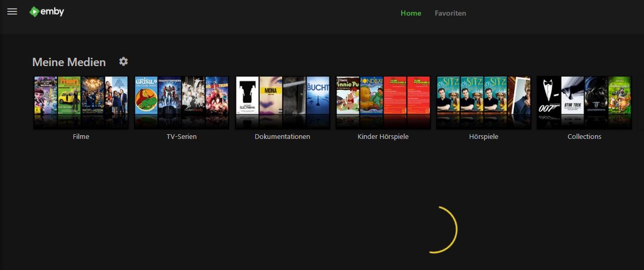
Task: Open the Hörspiele library thumbnail
Action: (484, 102)
